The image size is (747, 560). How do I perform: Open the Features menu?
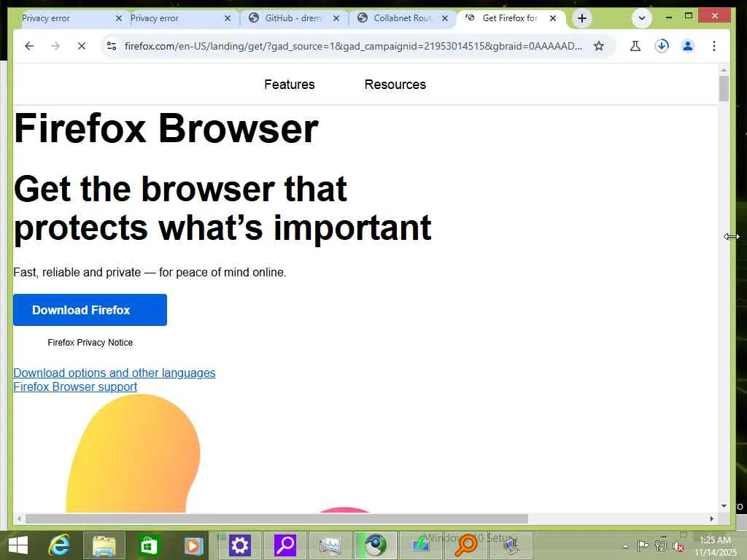click(x=290, y=85)
